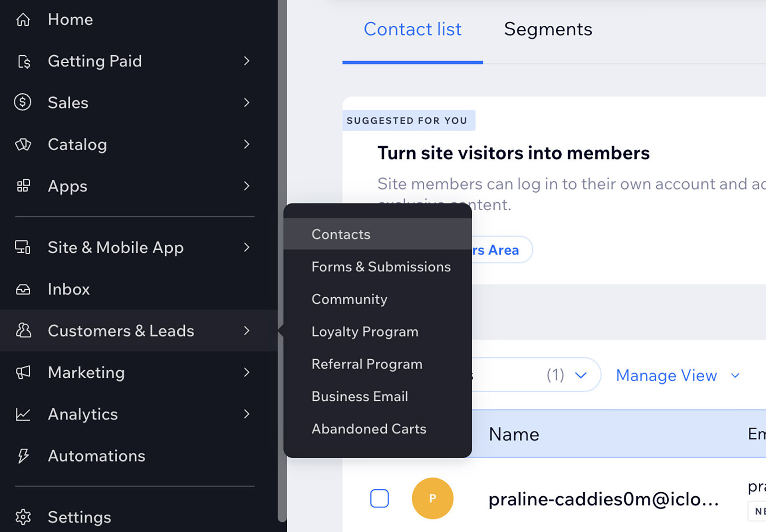Click the Apps grid icon
Screen dimensions: 766x532
(23, 186)
